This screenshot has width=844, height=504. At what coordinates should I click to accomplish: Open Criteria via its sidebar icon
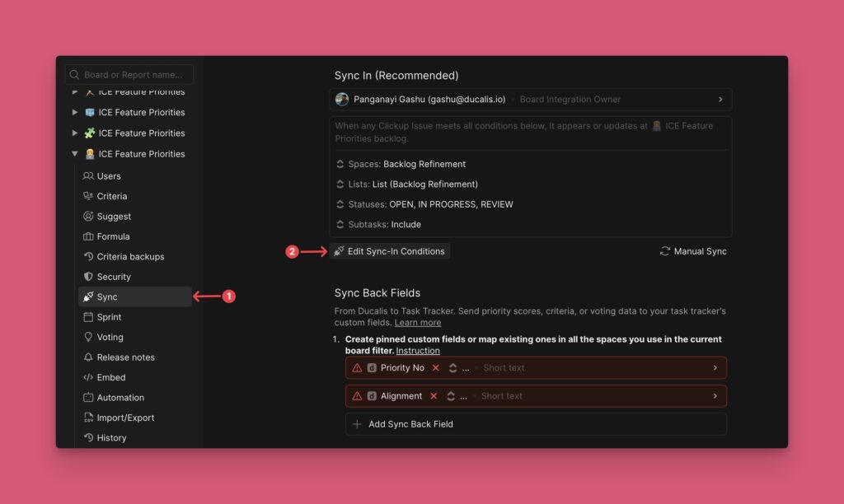coord(87,196)
